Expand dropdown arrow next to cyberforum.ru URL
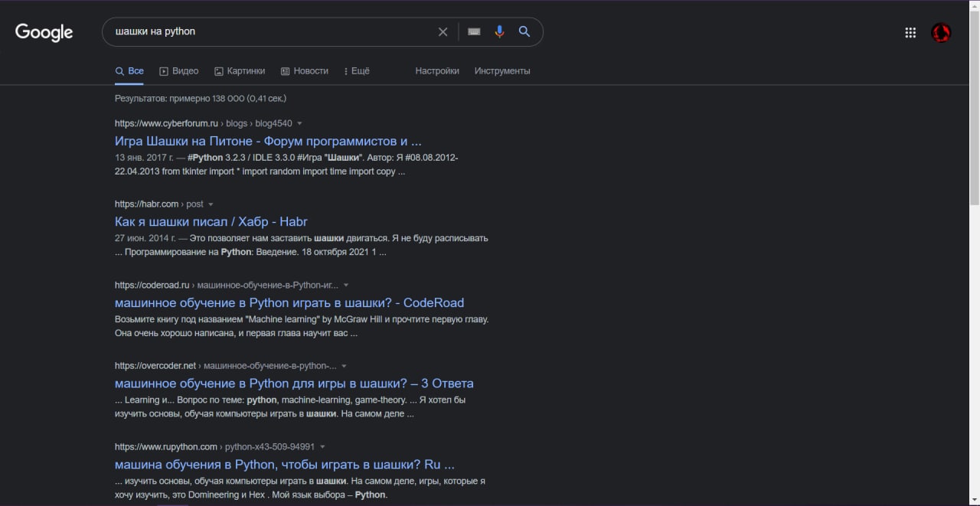The height and width of the screenshot is (506, 980). point(299,123)
